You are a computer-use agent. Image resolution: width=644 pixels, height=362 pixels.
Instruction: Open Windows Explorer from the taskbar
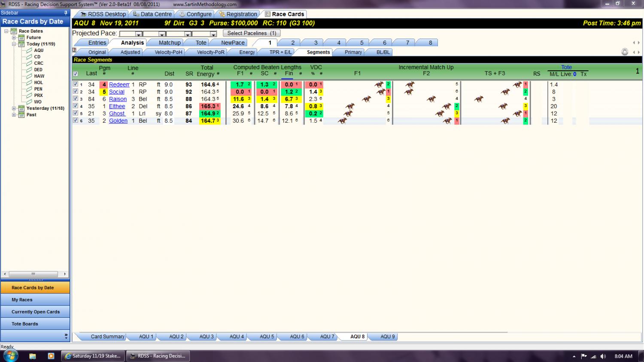[x=33, y=356]
